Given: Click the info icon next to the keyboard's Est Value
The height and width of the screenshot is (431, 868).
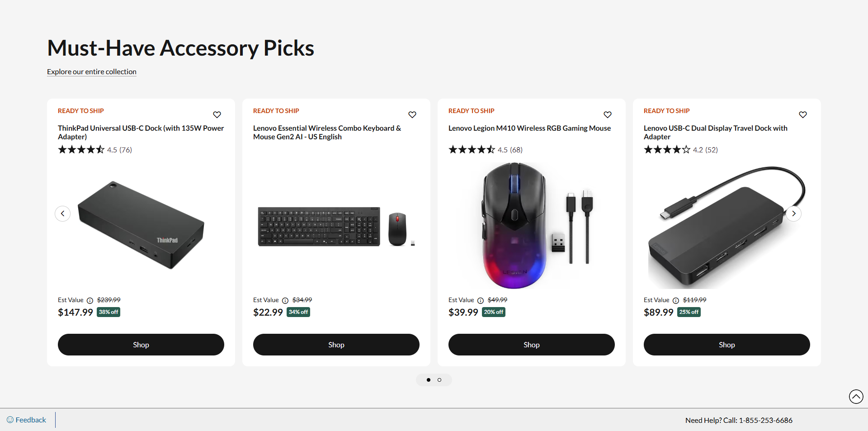Looking at the screenshot, I should (285, 300).
